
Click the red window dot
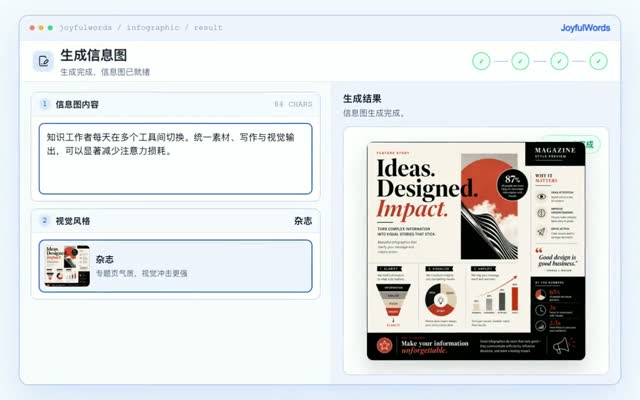[x=32, y=28]
